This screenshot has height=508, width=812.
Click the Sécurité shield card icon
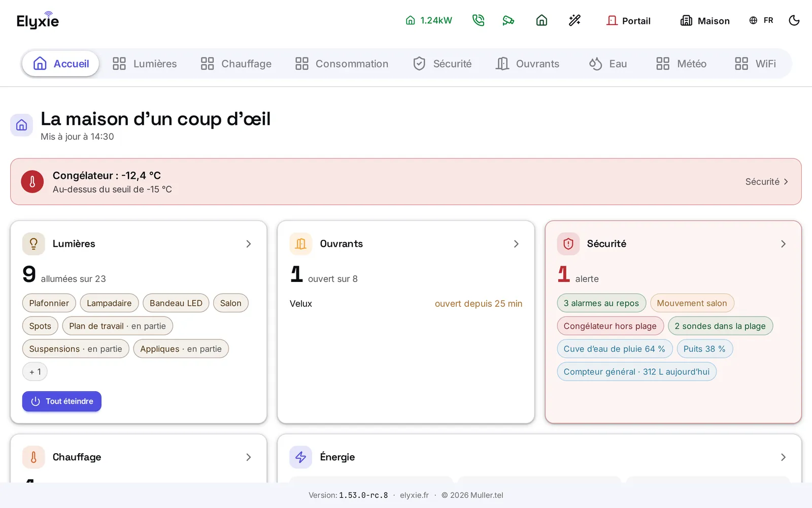tap(568, 244)
